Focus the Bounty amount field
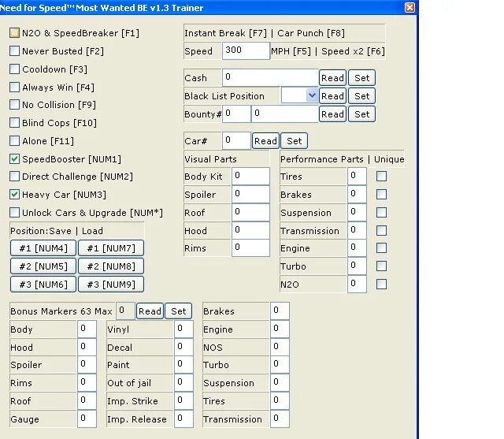The width and height of the screenshot is (504, 439). tap(285, 113)
